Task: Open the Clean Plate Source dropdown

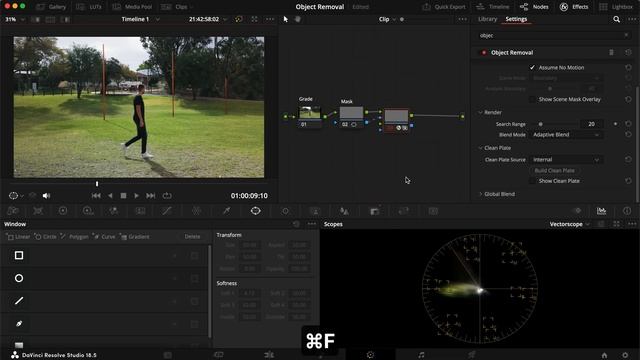Action: (566, 160)
